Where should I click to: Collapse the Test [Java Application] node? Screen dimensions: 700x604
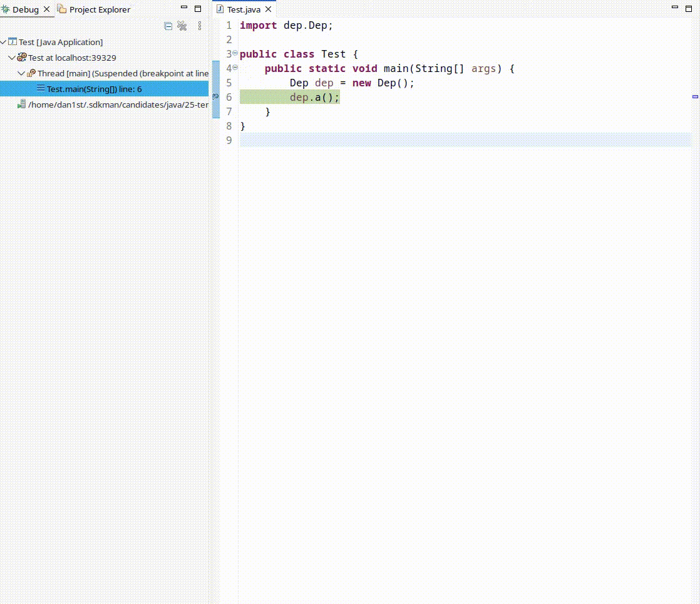point(4,42)
